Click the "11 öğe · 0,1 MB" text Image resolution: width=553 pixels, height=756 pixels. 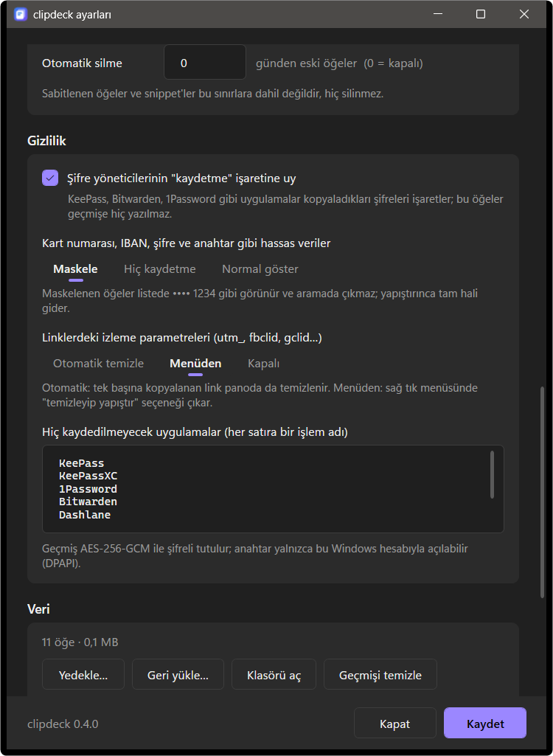[80, 642]
